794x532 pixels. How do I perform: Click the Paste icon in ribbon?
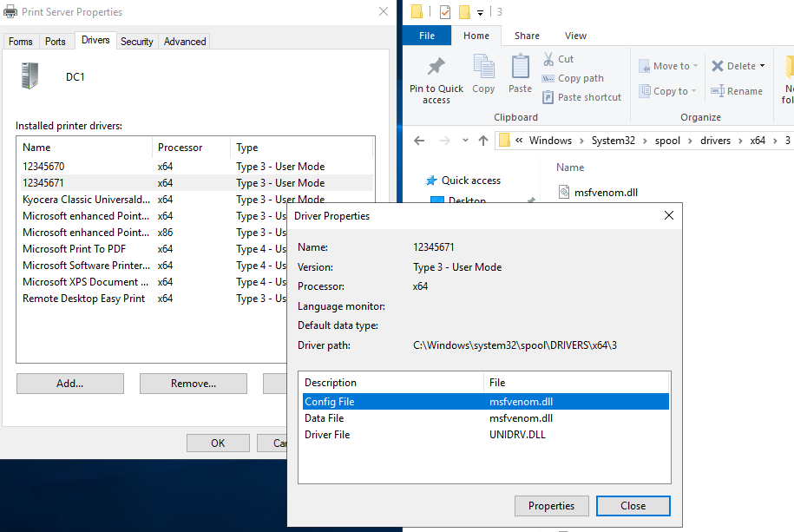(520, 68)
